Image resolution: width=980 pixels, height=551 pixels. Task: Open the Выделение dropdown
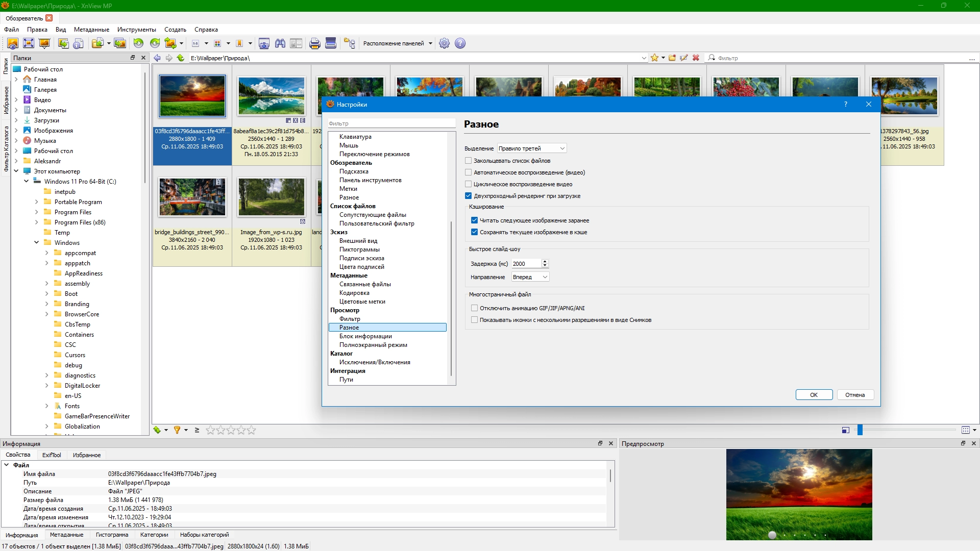532,148
